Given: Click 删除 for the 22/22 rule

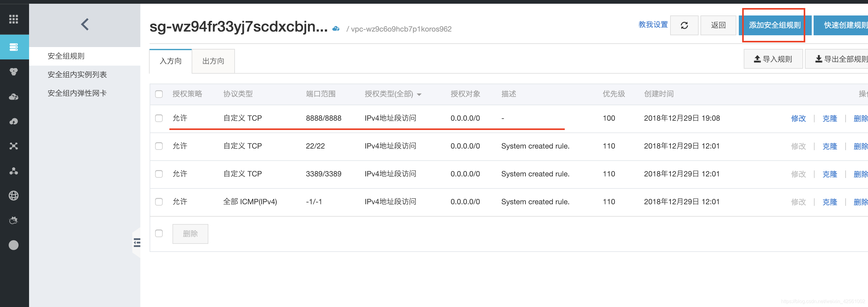Looking at the screenshot, I should pos(861,146).
